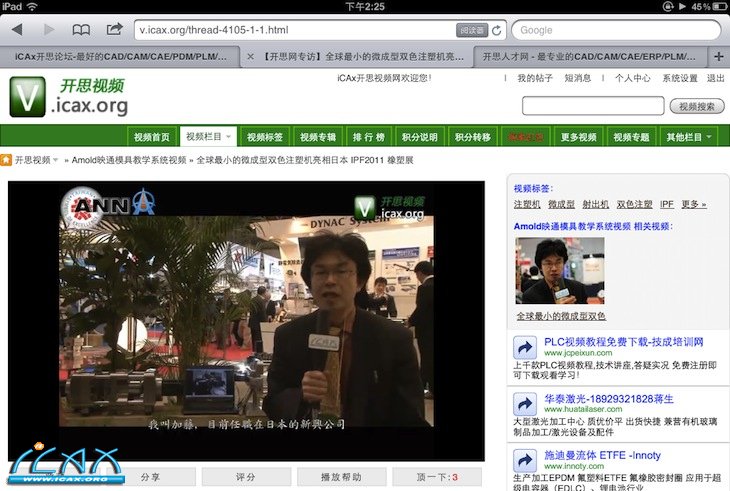Go back with Safari back arrow
The height and width of the screenshot is (491, 730).
point(17,30)
